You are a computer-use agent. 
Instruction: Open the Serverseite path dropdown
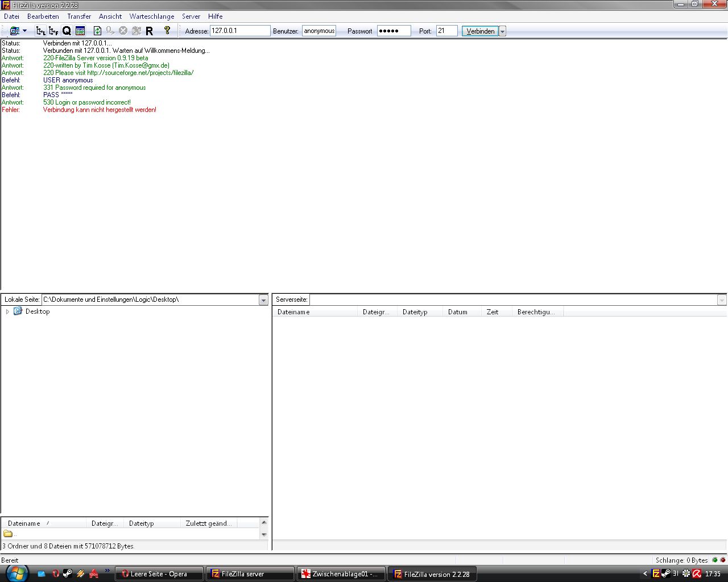[722, 300]
